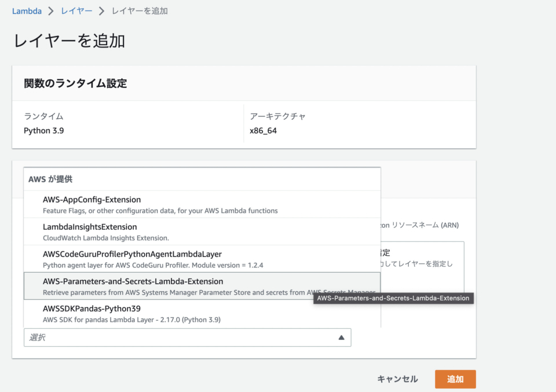The height and width of the screenshot is (392, 556).
Task: Click the Python 3.9 runtime value
Action: pos(44,130)
